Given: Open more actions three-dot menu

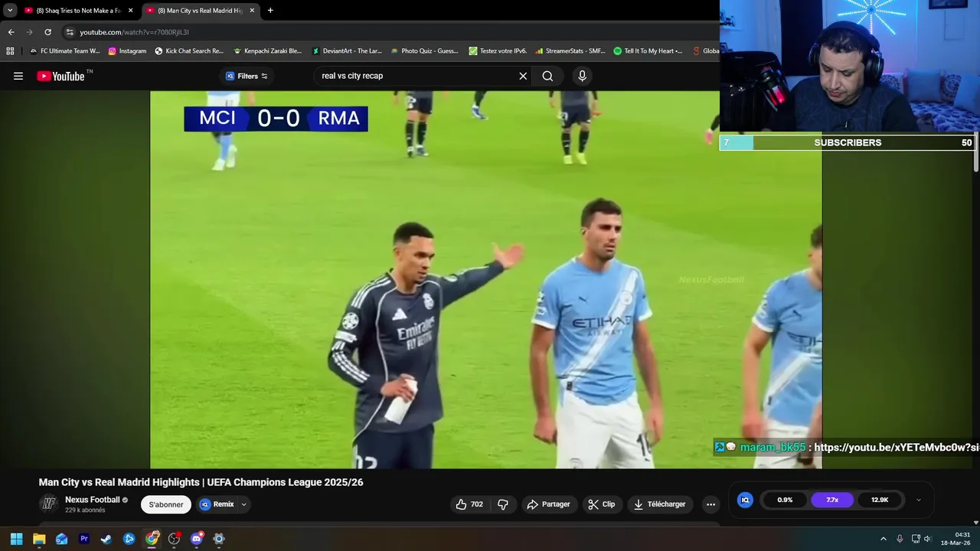Looking at the screenshot, I should point(710,504).
